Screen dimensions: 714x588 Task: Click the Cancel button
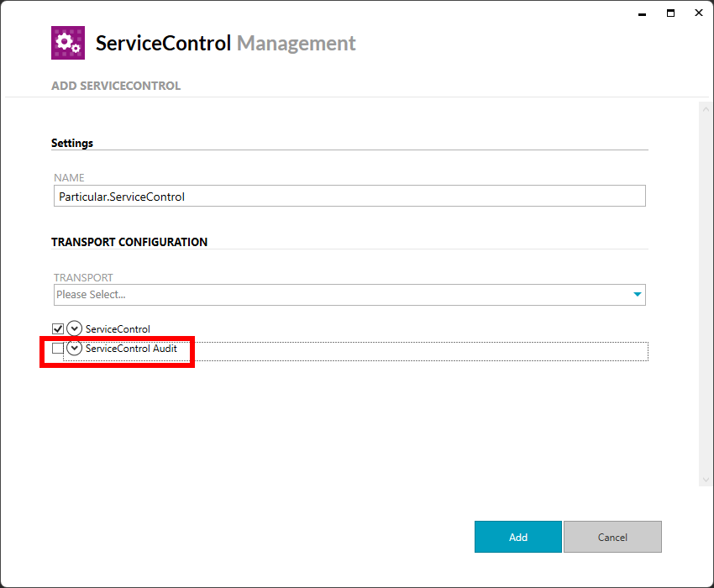[x=612, y=537]
